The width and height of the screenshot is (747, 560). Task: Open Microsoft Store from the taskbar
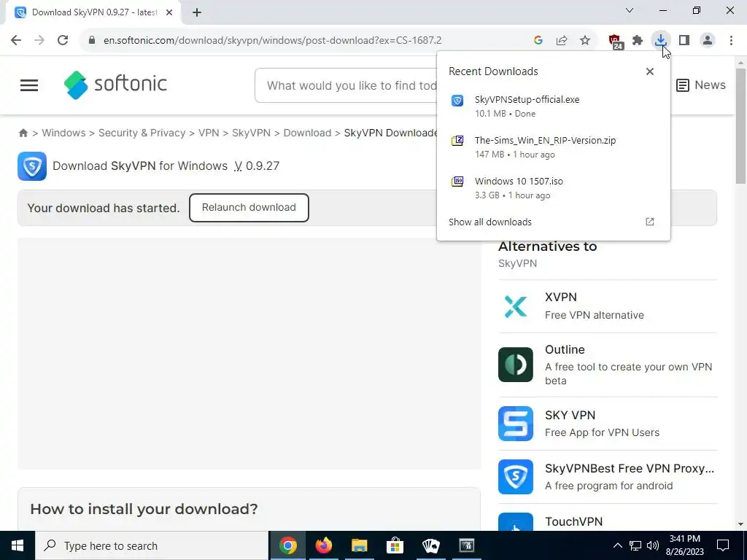pos(395,545)
